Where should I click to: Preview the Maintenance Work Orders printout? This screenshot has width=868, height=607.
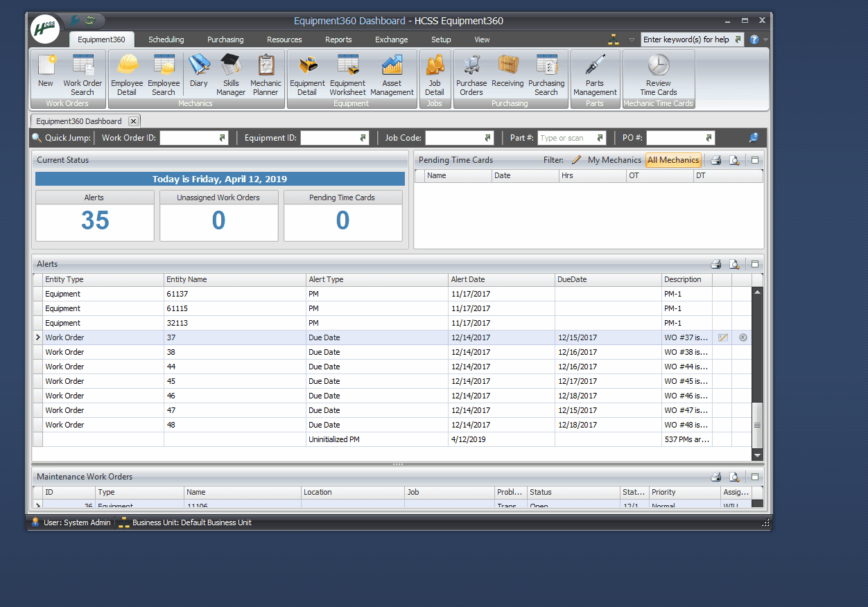pyautogui.click(x=734, y=477)
